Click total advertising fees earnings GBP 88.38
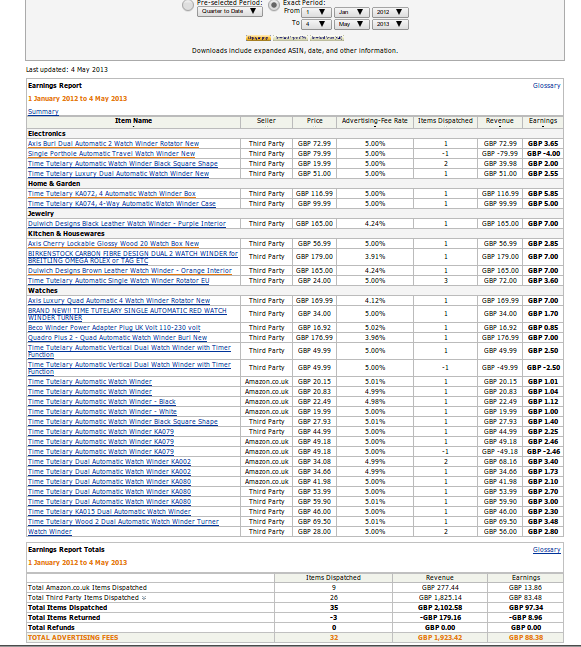This screenshot has height=647, width=581. [x=526, y=638]
